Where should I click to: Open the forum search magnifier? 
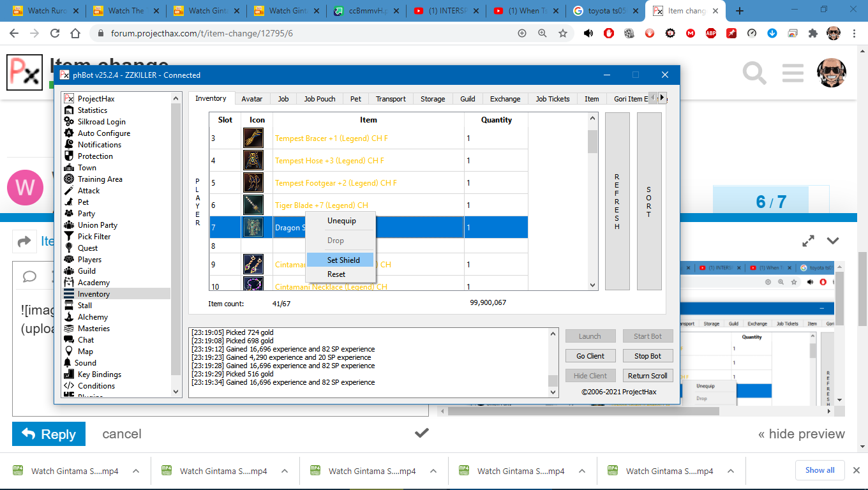coord(754,73)
